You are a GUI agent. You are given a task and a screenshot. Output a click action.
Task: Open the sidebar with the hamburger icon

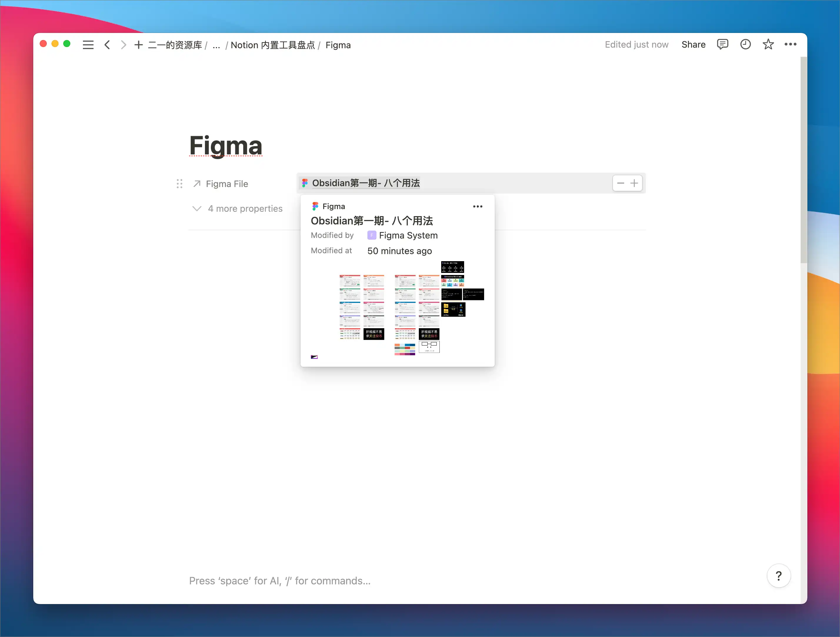[x=88, y=44]
